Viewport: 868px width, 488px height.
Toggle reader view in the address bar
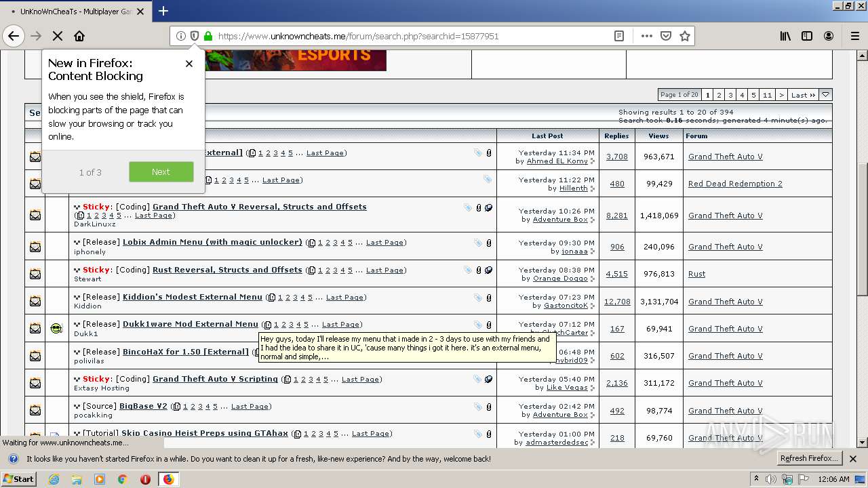(619, 36)
